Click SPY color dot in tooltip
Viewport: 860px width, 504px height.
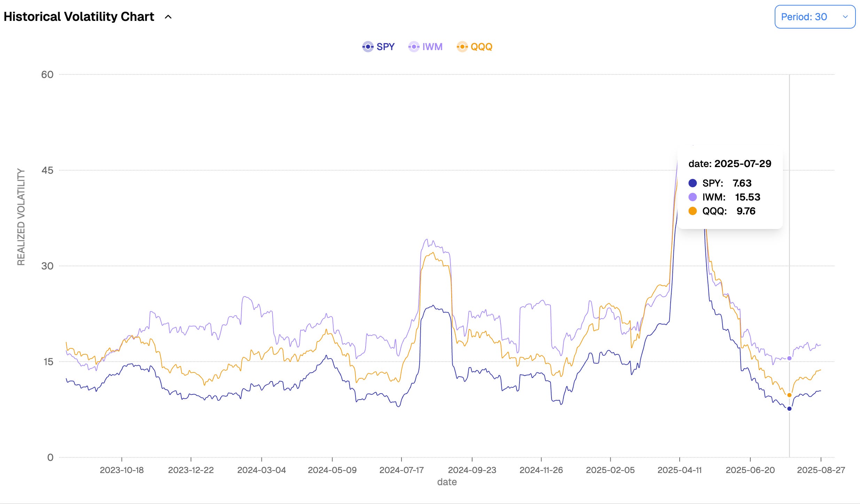693,183
